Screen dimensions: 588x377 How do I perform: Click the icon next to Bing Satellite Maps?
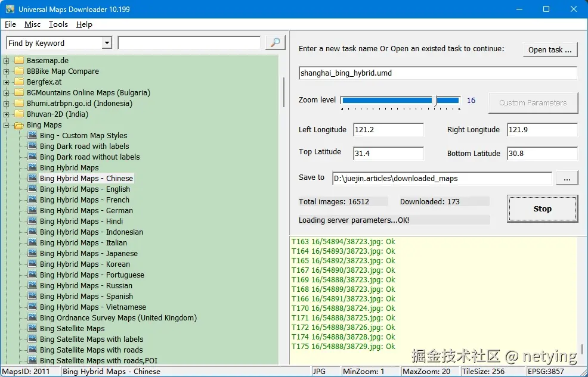click(x=32, y=328)
